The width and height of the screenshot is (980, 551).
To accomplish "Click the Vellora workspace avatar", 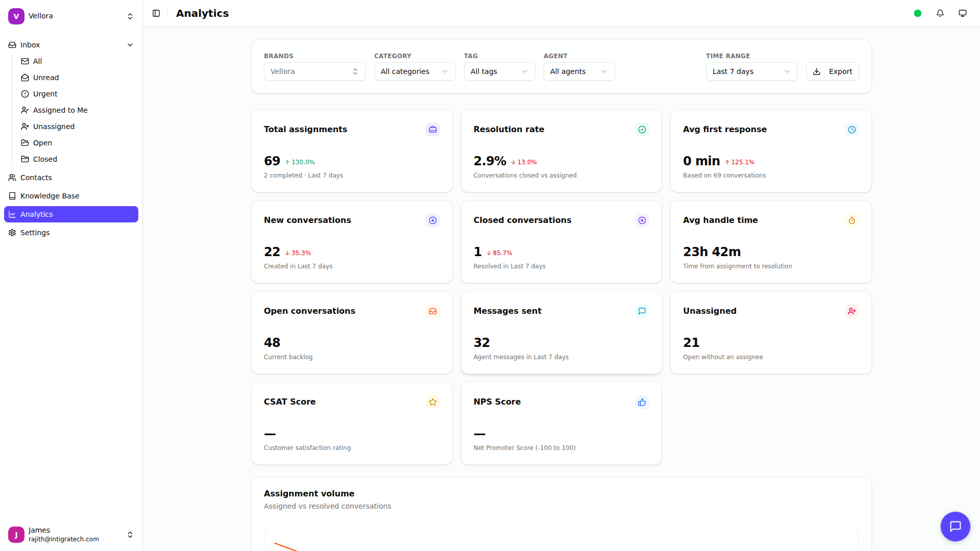I will pos(16,16).
